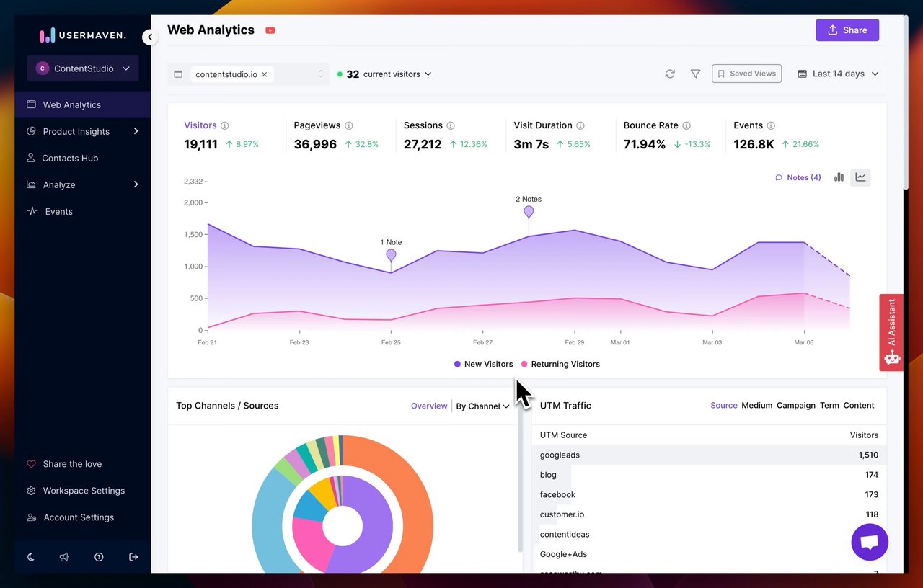
Task: Open the filter funnel icon
Action: point(695,73)
